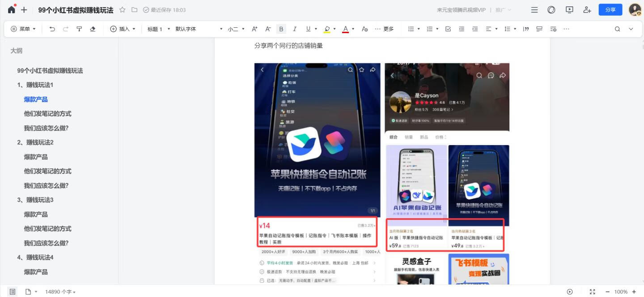
Task: Click the zoom plus control near 100%
Action: point(635,292)
